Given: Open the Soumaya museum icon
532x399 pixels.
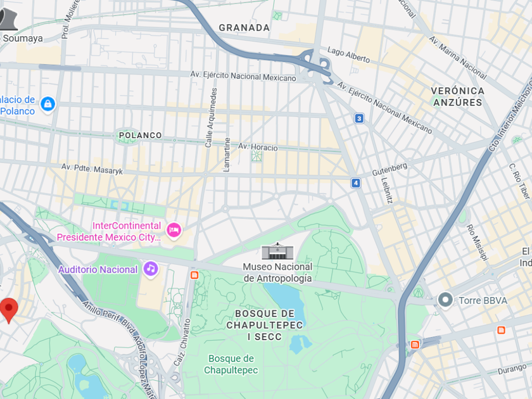Looking at the screenshot, I should click(x=8, y=18).
